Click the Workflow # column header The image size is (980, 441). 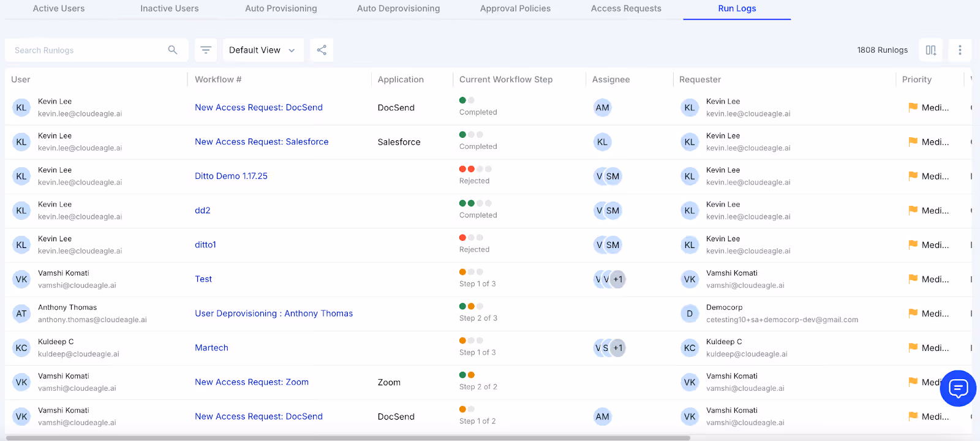(x=218, y=80)
